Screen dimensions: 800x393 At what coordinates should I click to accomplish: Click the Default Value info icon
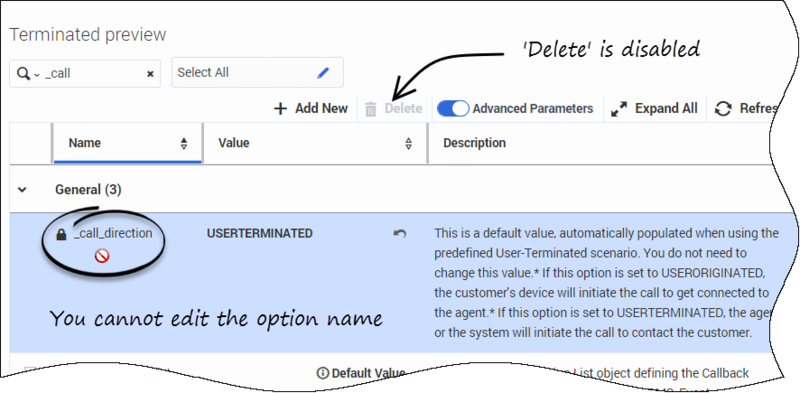(322, 374)
